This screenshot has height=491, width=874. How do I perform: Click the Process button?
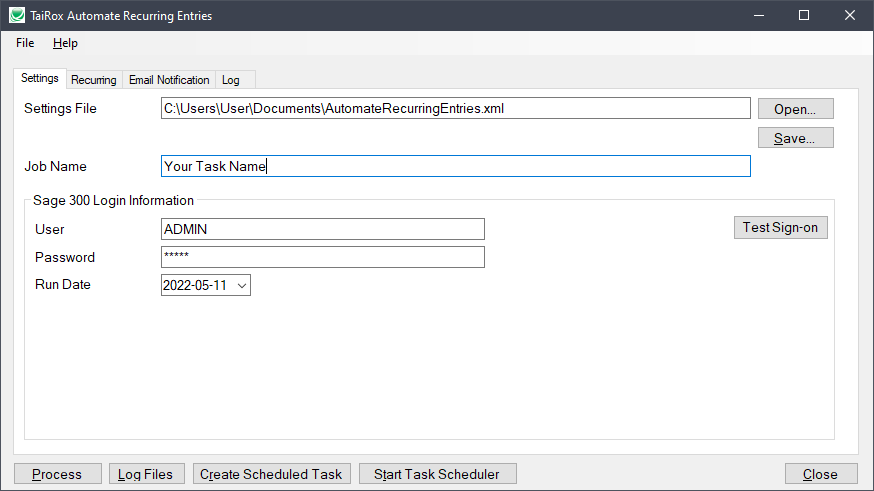click(58, 474)
